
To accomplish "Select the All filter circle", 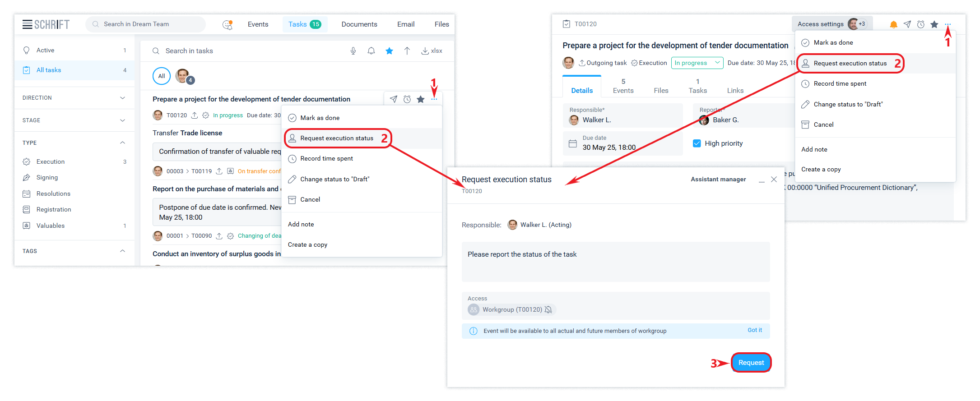I will coord(162,76).
